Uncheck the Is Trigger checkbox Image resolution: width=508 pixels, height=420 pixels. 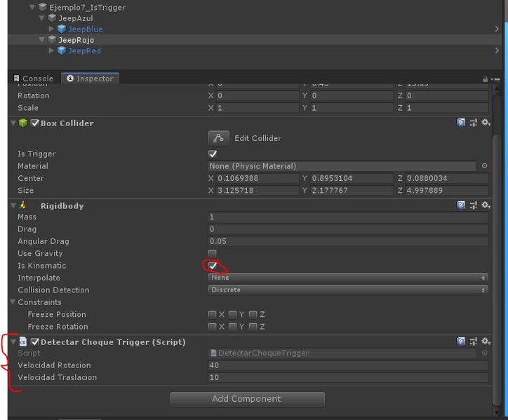(213, 154)
